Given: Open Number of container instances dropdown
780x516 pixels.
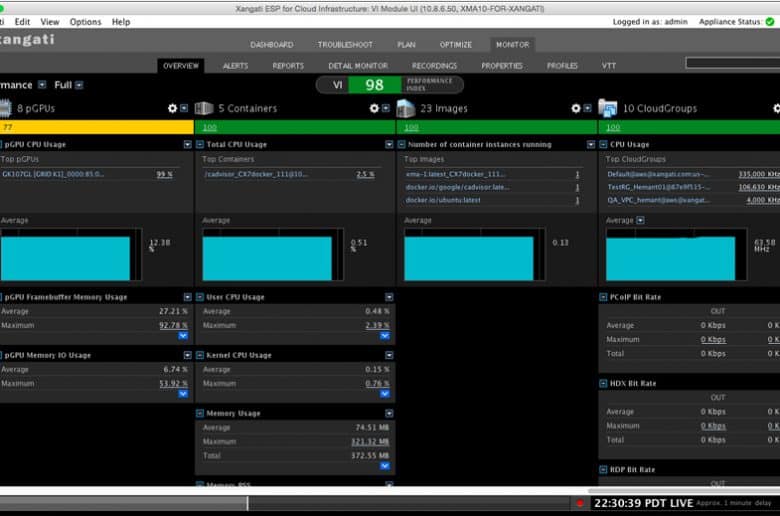Looking at the screenshot, I should click(591, 144).
